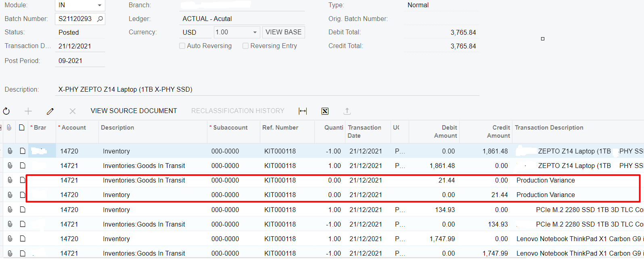Click the Ledger ACTUAL - Acutal field
The width and height of the screenshot is (644, 273).
242,19
